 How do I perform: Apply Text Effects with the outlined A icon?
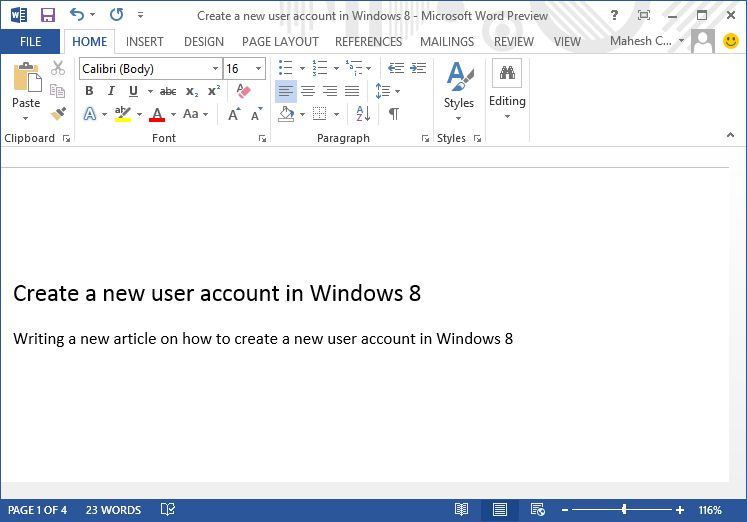(x=90, y=114)
